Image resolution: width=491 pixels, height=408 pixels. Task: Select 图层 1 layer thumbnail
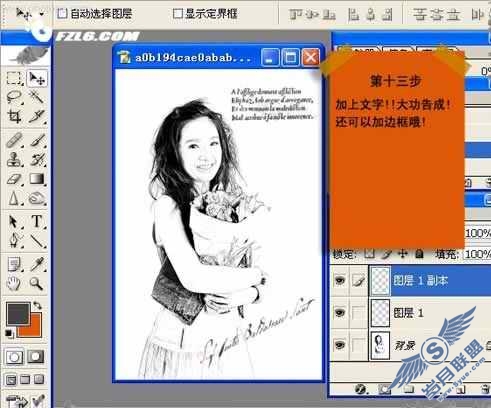380,313
